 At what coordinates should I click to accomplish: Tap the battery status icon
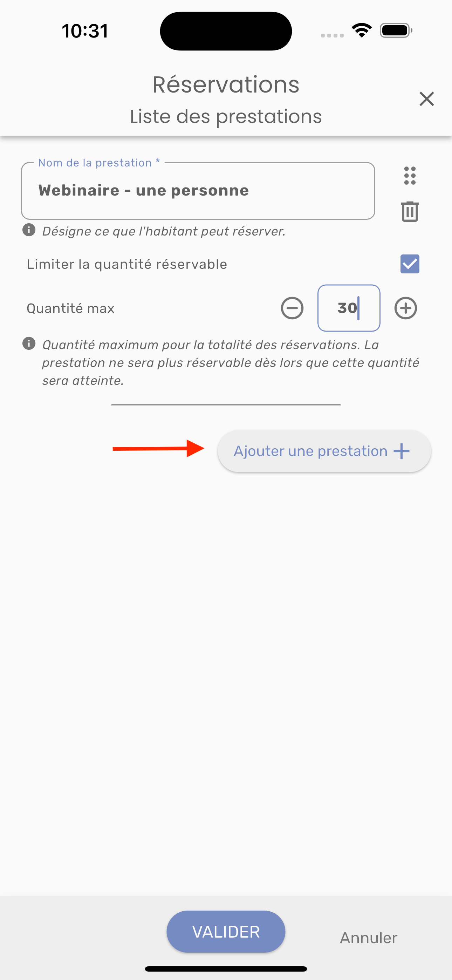[396, 30]
